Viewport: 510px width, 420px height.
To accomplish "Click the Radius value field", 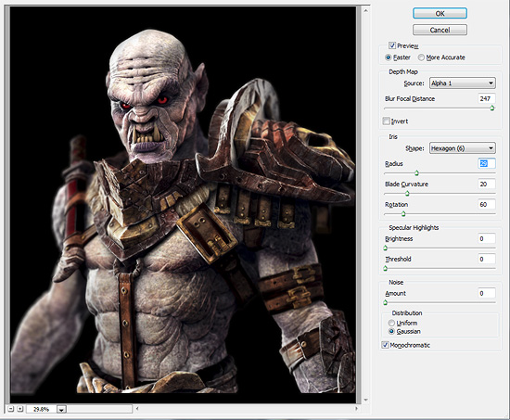I will 487,163.
